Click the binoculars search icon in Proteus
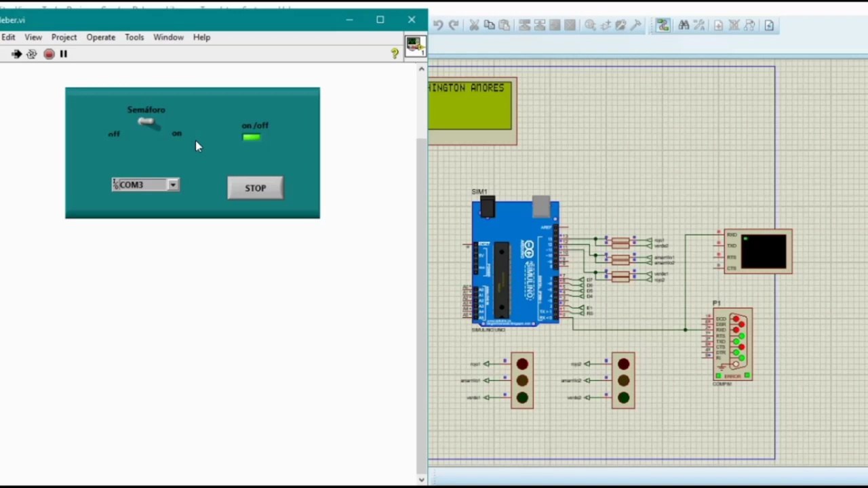 [684, 25]
